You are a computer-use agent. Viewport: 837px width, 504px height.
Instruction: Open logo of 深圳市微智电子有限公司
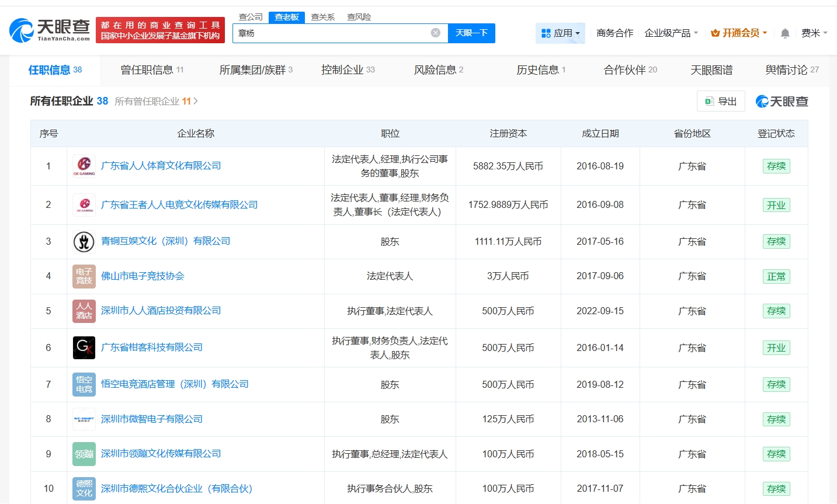[x=84, y=419]
